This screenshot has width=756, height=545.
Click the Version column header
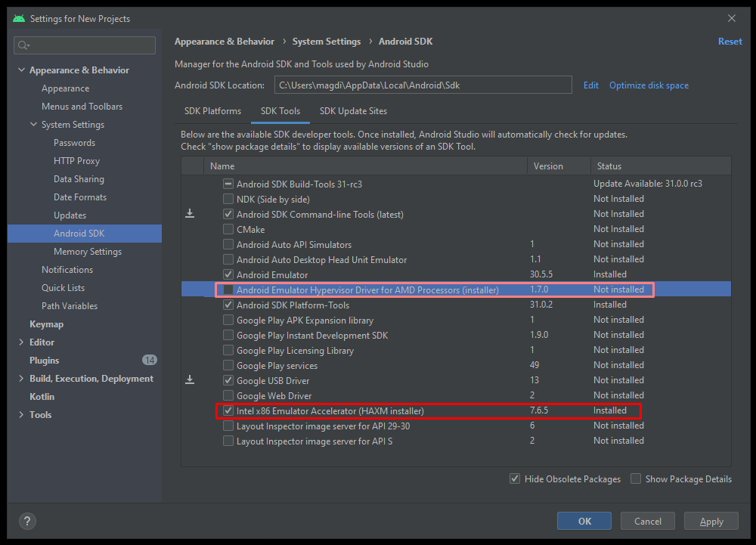559,166
